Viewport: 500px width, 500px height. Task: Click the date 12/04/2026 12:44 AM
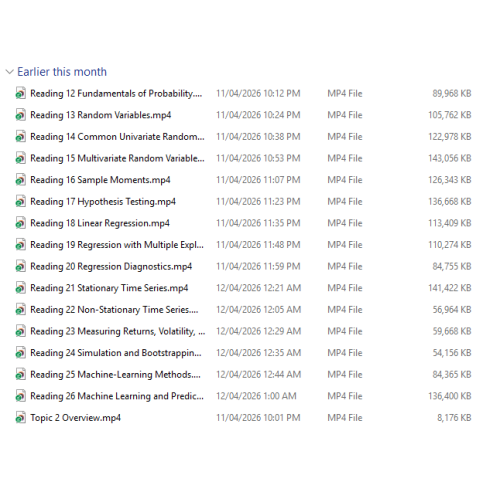pyautogui.click(x=259, y=374)
